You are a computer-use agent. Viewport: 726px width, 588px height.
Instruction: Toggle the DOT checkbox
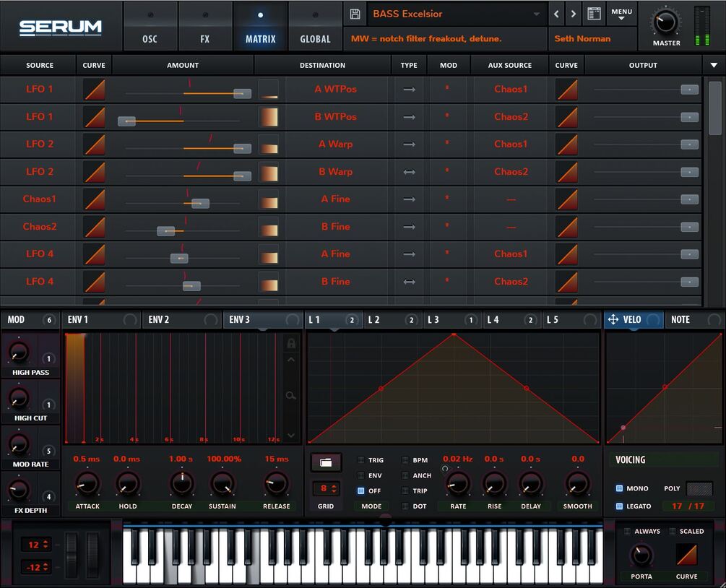pyautogui.click(x=405, y=506)
